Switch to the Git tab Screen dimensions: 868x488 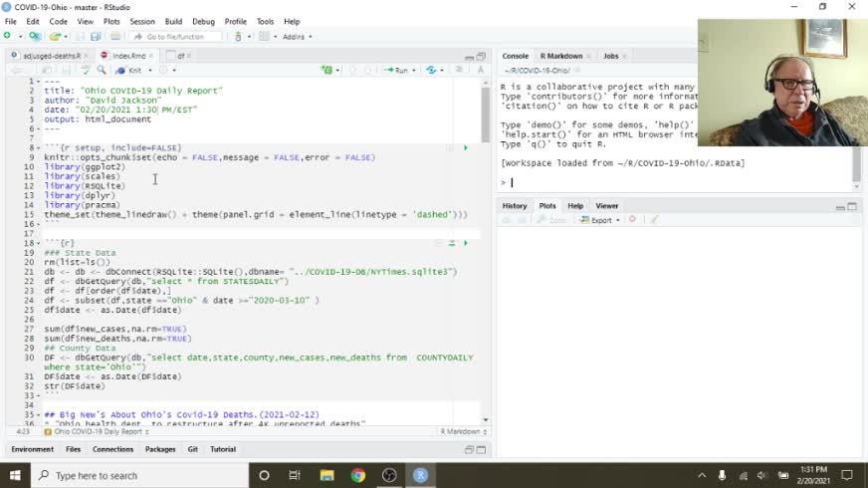point(193,449)
